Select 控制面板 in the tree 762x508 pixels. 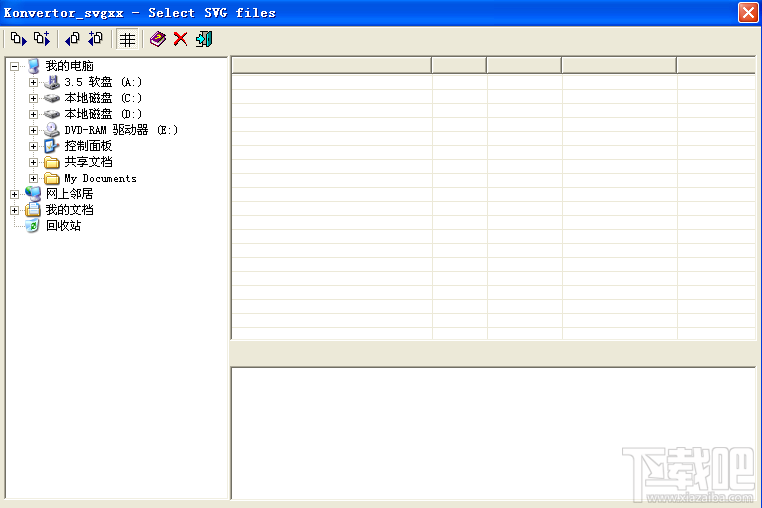[88, 146]
